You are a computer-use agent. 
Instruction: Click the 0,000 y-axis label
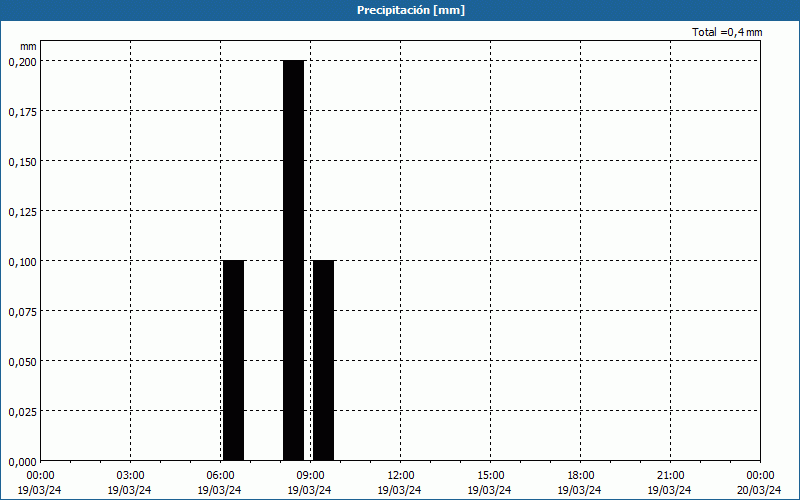click(22, 462)
